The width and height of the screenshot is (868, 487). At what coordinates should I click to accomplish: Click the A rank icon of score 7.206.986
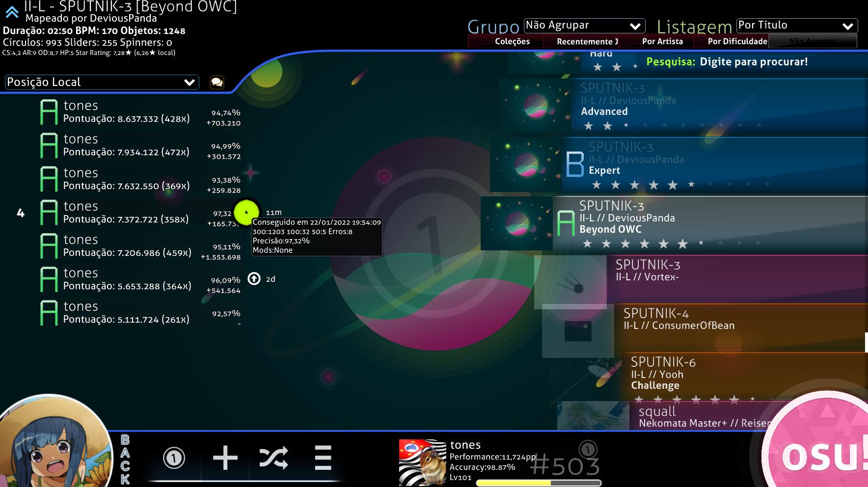point(49,246)
